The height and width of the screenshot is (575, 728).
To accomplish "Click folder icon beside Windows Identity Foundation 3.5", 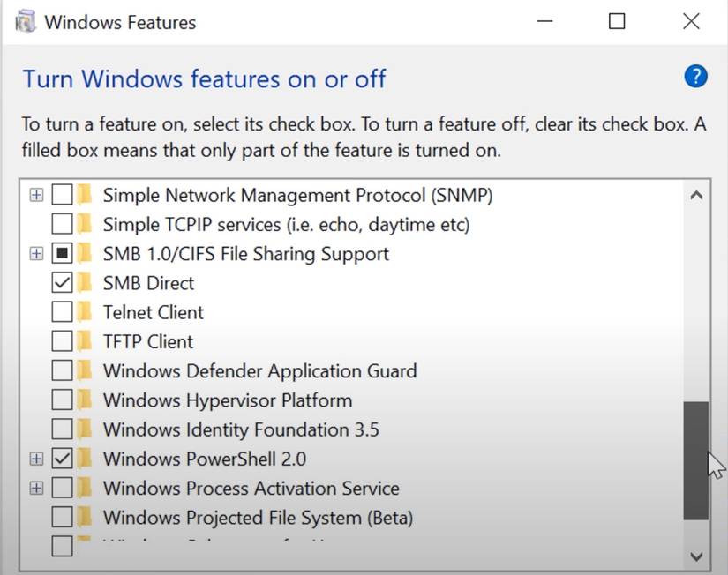I will [85, 429].
